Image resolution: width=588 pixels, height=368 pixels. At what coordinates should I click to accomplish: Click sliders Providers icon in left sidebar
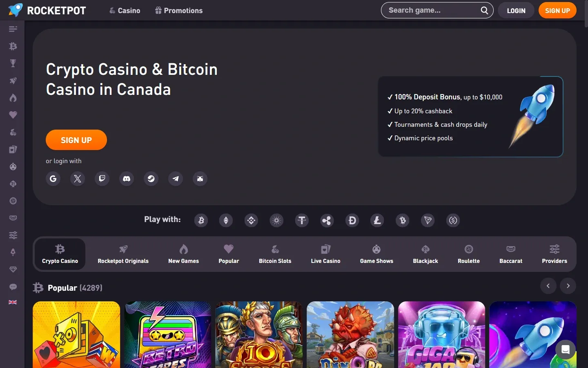click(13, 235)
